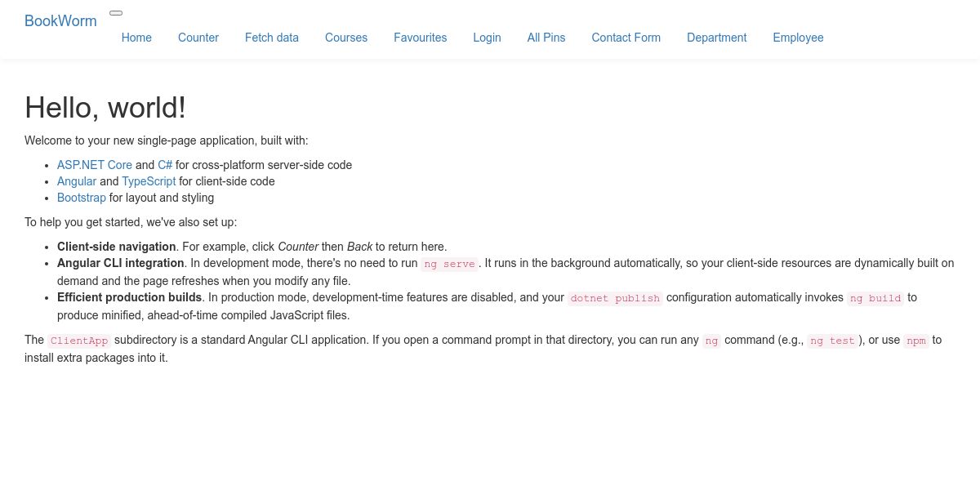The height and width of the screenshot is (490, 980).
Task: Click the 'ClientApp' code snippet
Action: pyautogui.click(x=78, y=341)
